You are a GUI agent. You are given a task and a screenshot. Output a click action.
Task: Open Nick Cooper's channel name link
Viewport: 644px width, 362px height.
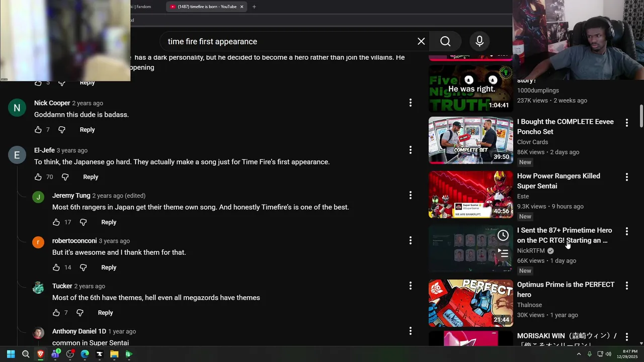pyautogui.click(x=52, y=103)
